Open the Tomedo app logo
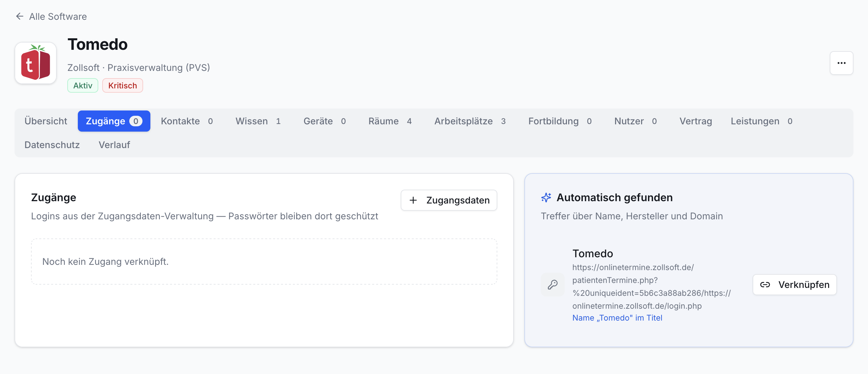Image resolution: width=868 pixels, height=374 pixels. click(35, 63)
